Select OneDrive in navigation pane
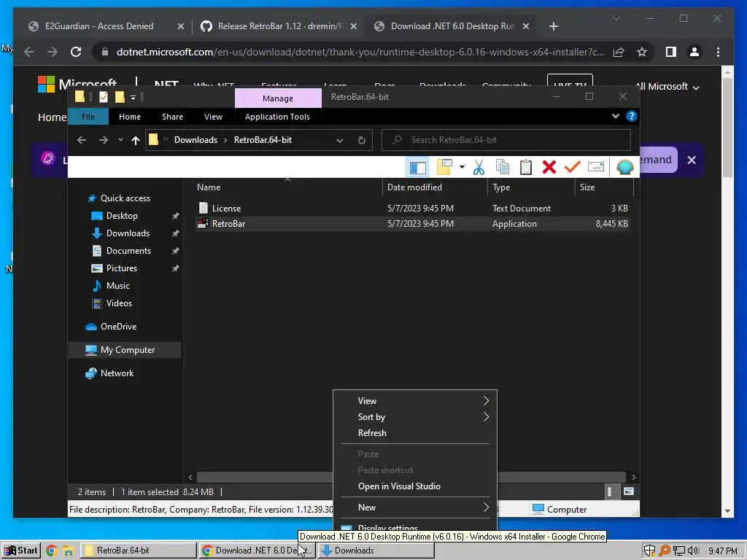 pos(119,327)
